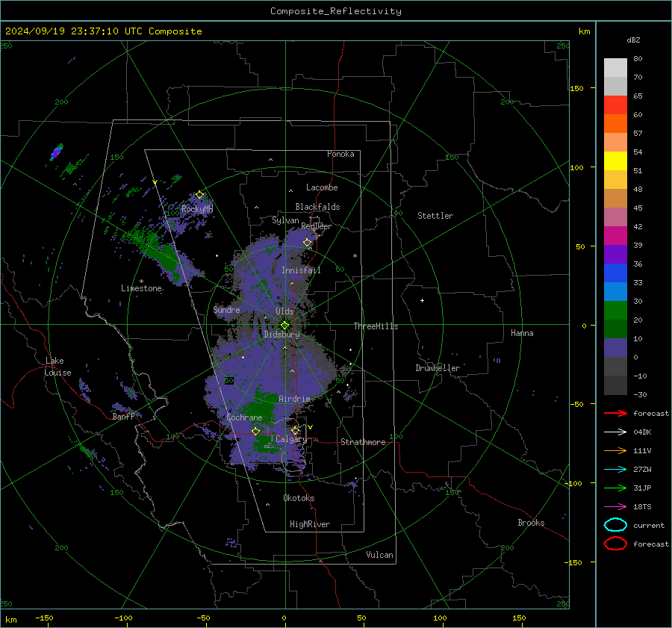Viewport: 672px width, 628px height.
Task: Choose the bright green swatch below 30 dBZ
Action: click(615, 310)
